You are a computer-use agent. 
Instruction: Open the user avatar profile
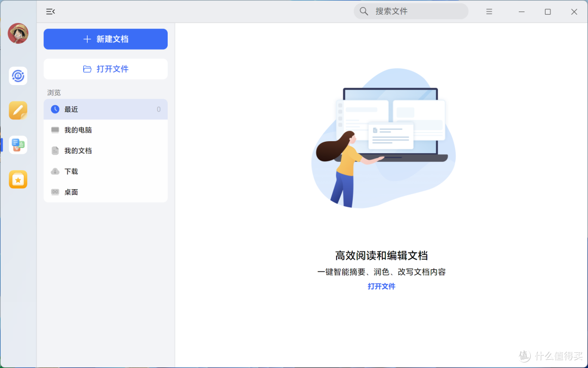pyautogui.click(x=18, y=33)
